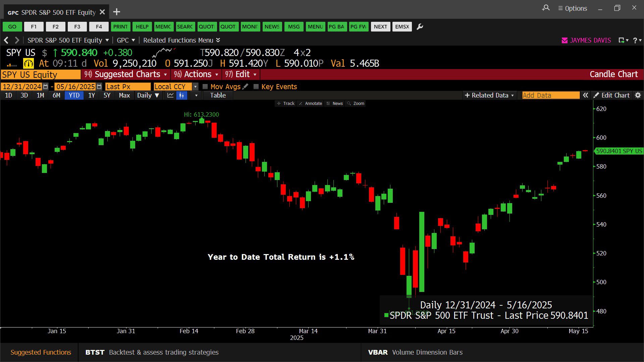Open the Table view

point(218,95)
